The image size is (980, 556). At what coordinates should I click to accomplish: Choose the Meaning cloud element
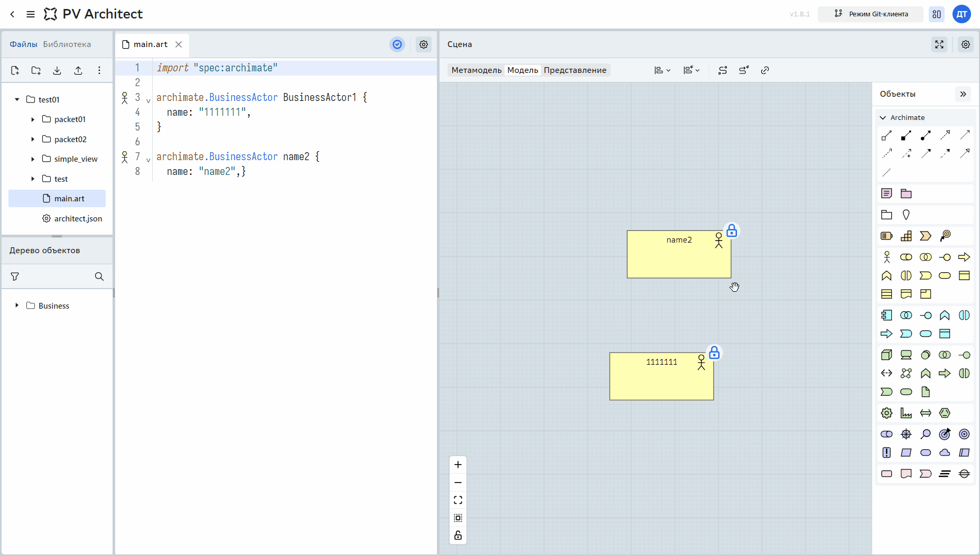pyautogui.click(x=945, y=452)
